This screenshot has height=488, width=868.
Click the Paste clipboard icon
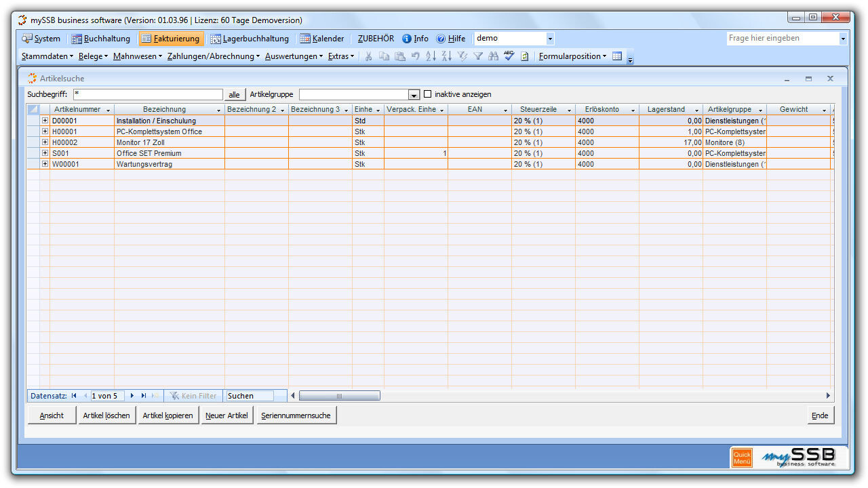(399, 56)
